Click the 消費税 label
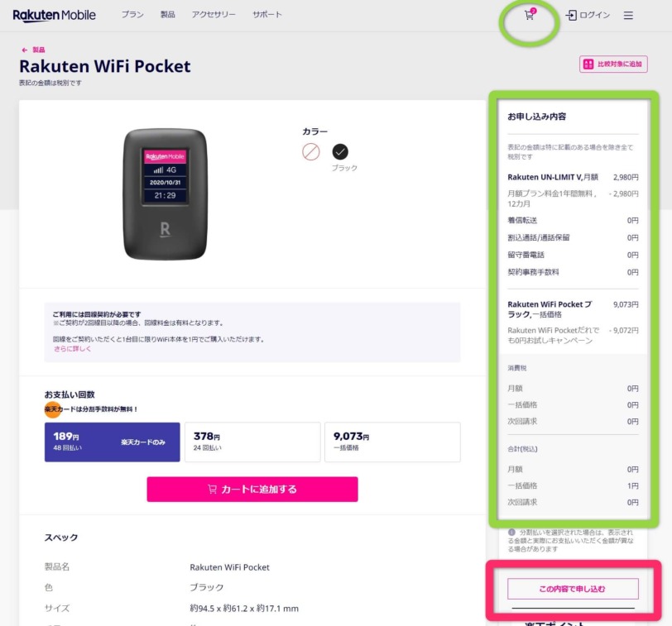 coord(517,368)
